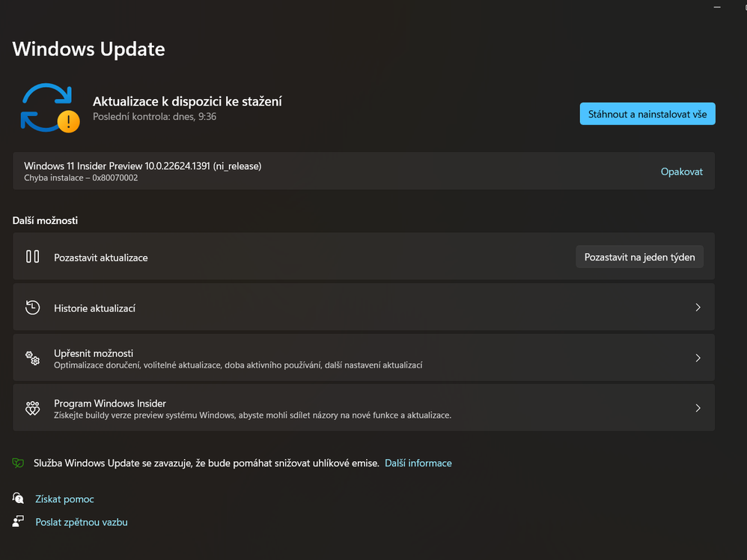
Task: Open Upřesnit možnosti via its right chevron
Action: pos(698,358)
